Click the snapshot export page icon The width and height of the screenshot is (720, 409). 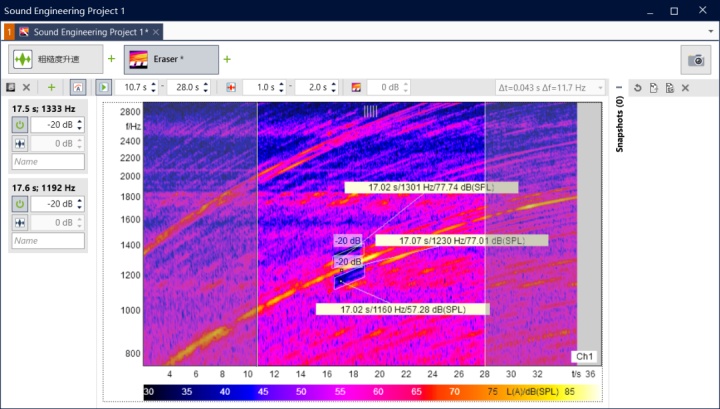(653, 88)
